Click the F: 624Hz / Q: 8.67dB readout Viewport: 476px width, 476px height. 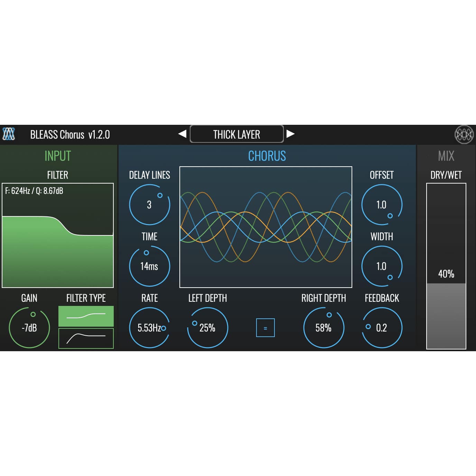[x=34, y=191]
